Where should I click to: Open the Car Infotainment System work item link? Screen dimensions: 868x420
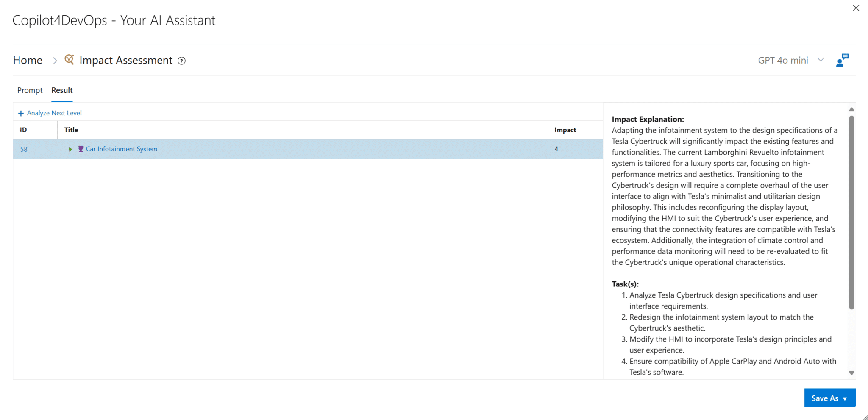coord(121,149)
